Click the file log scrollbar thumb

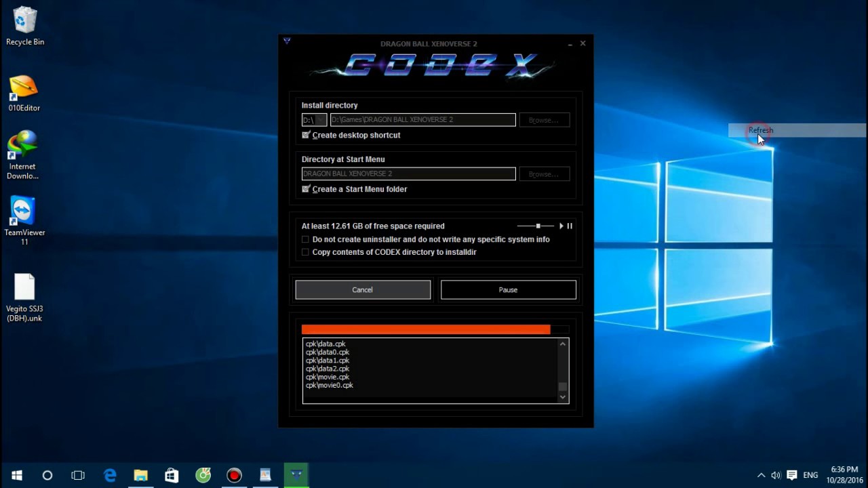click(x=562, y=387)
